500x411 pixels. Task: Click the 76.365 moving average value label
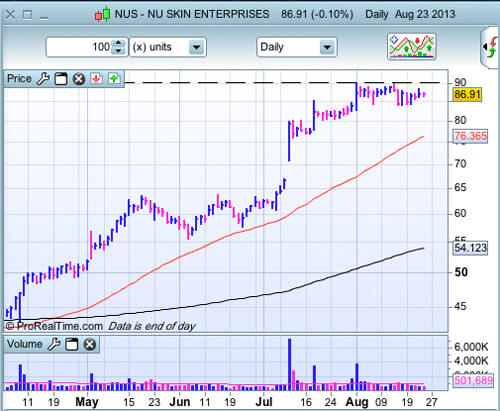pyautogui.click(x=470, y=136)
